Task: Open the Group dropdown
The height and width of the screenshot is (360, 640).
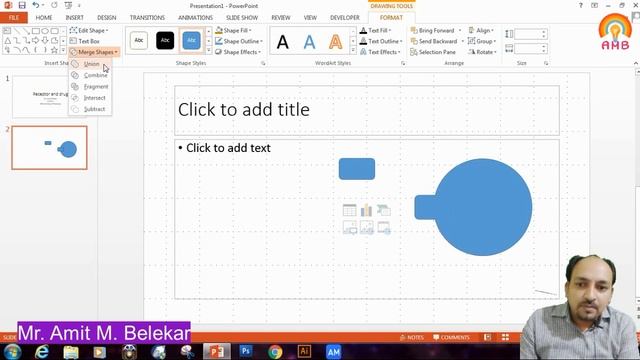Action: click(x=482, y=41)
